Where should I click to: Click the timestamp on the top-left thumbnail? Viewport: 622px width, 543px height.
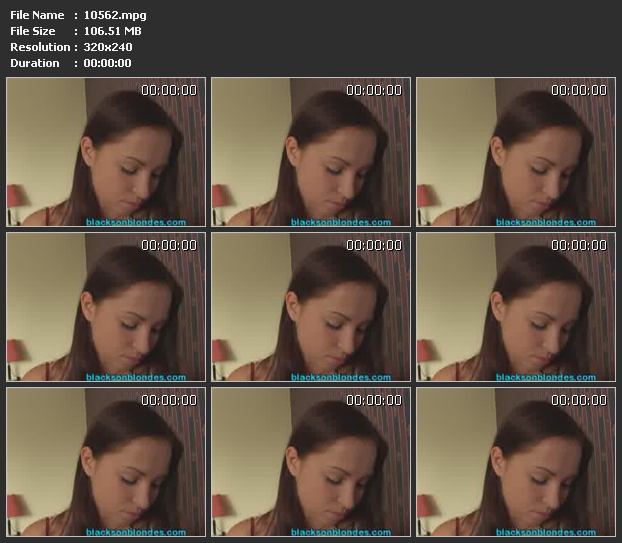[169, 90]
